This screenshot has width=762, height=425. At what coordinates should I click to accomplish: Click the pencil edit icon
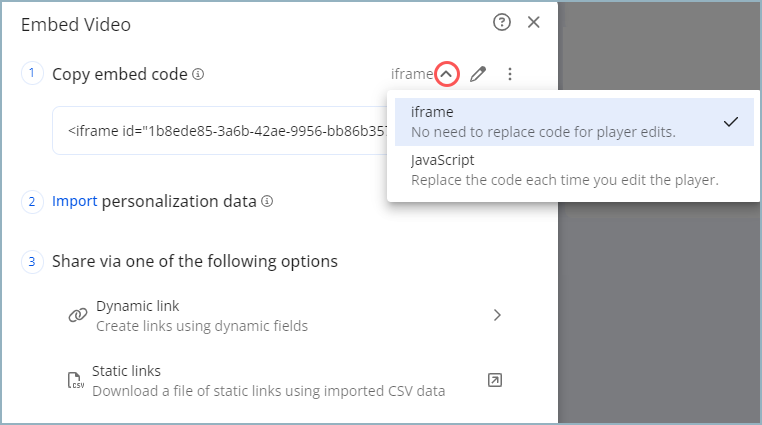pos(478,74)
